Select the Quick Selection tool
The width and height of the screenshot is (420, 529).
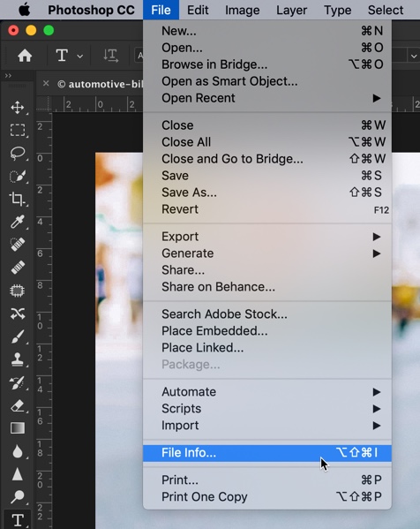[x=17, y=176]
